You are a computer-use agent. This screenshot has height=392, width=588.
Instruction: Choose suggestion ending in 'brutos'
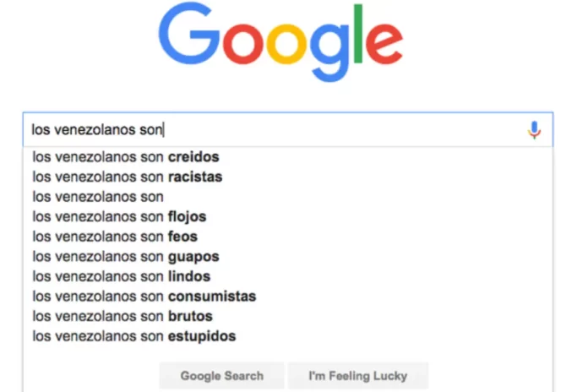[x=122, y=316]
